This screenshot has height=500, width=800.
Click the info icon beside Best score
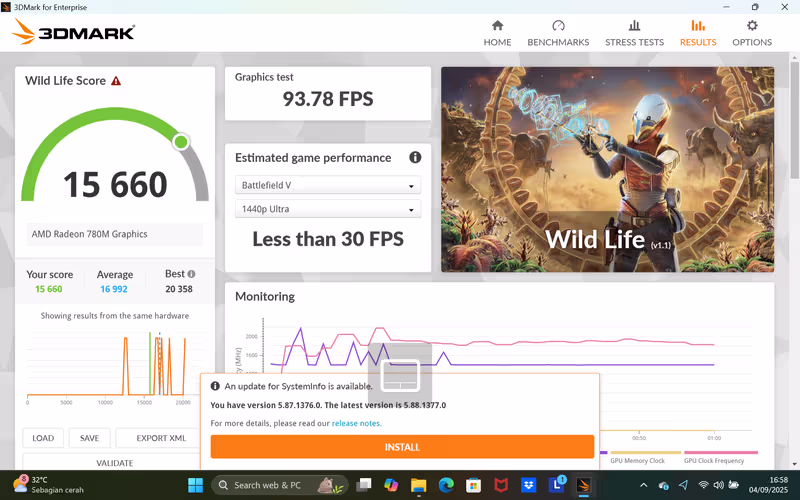pos(191,274)
